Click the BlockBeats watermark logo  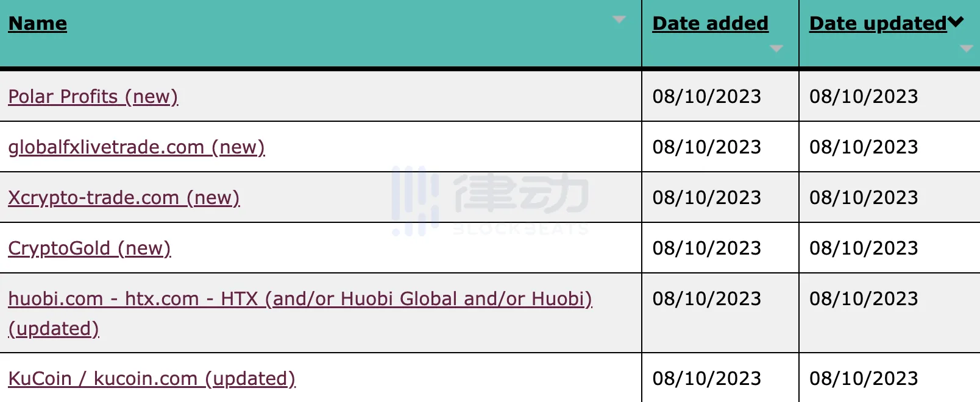[490, 201]
